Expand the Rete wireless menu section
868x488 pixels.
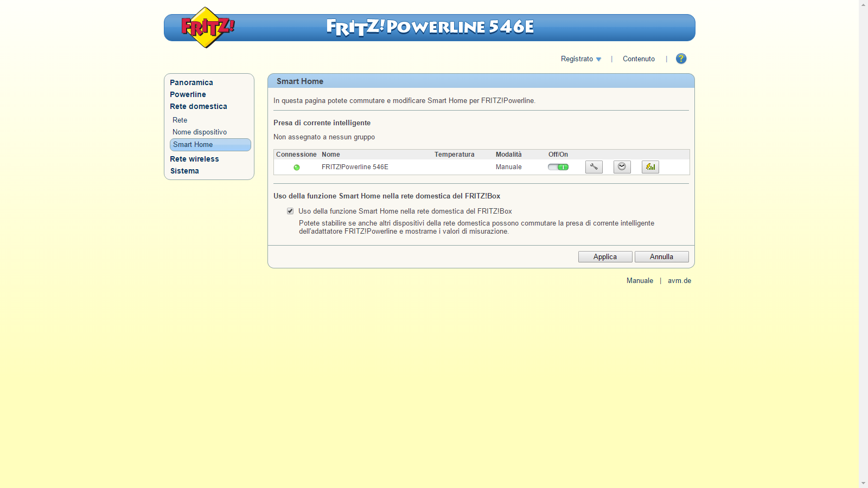pos(194,159)
